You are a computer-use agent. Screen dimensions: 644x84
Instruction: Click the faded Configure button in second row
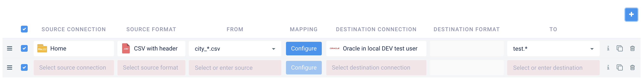pos(304,68)
